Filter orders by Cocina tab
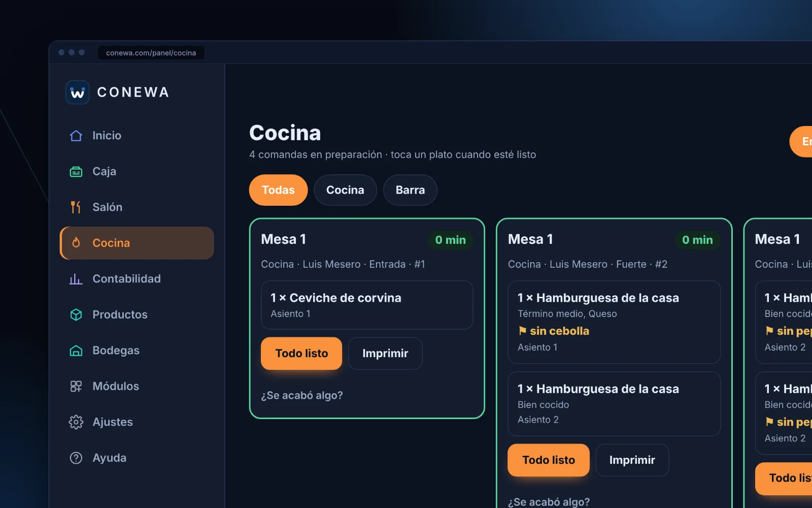The width and height of the screenshot is (812, 508). [345, 190]
